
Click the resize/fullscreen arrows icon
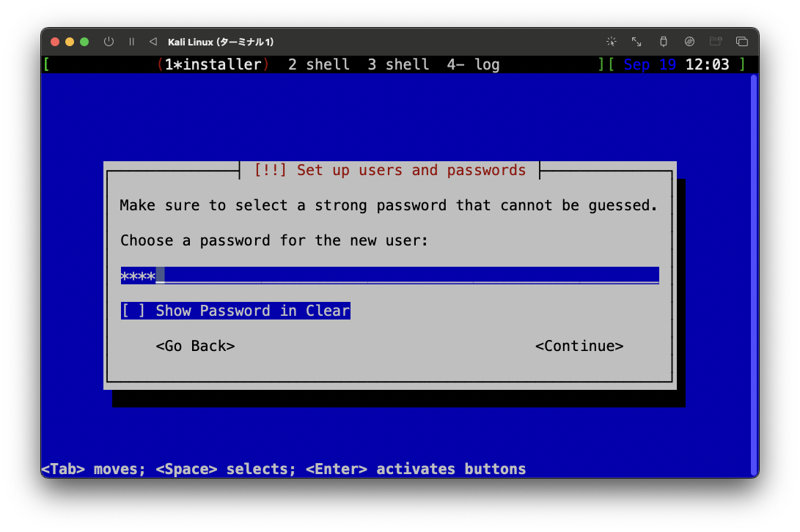pos(636,42)
